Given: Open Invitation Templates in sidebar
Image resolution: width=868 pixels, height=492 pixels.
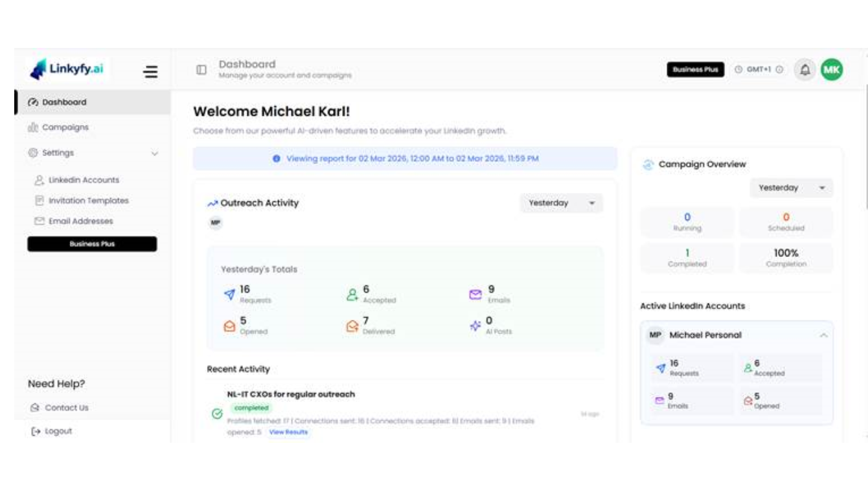Looking at the screenshot, I should tap(88, 201).
